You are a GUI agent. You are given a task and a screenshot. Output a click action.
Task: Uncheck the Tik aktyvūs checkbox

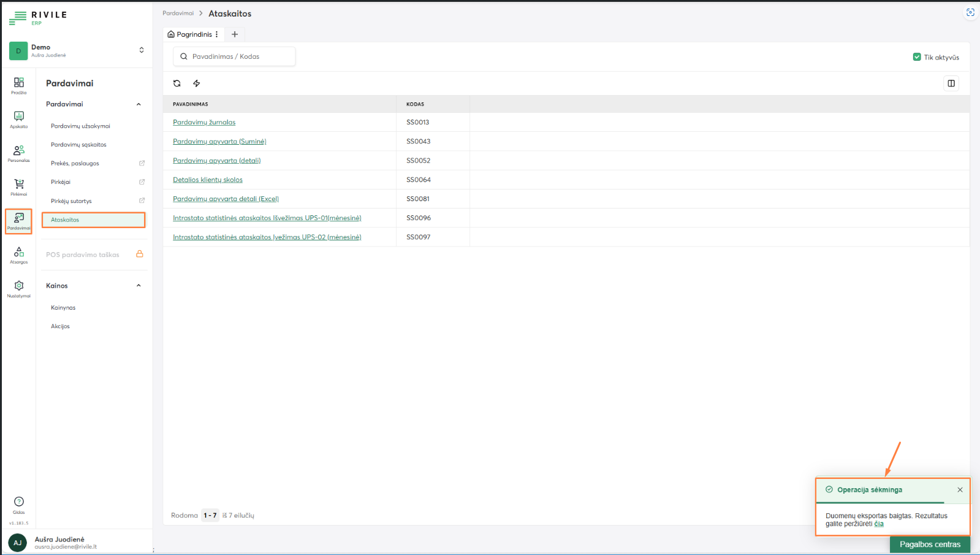click(917, 57)
